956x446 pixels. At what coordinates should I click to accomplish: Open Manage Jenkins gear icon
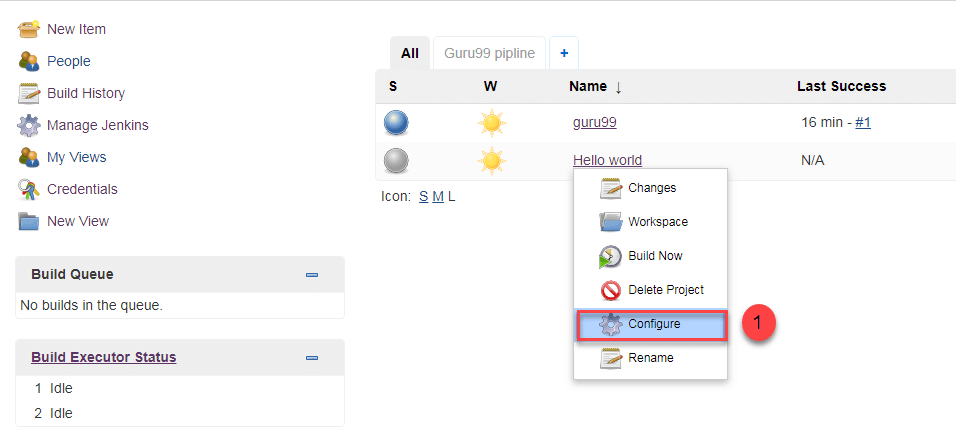pos(29,125)
